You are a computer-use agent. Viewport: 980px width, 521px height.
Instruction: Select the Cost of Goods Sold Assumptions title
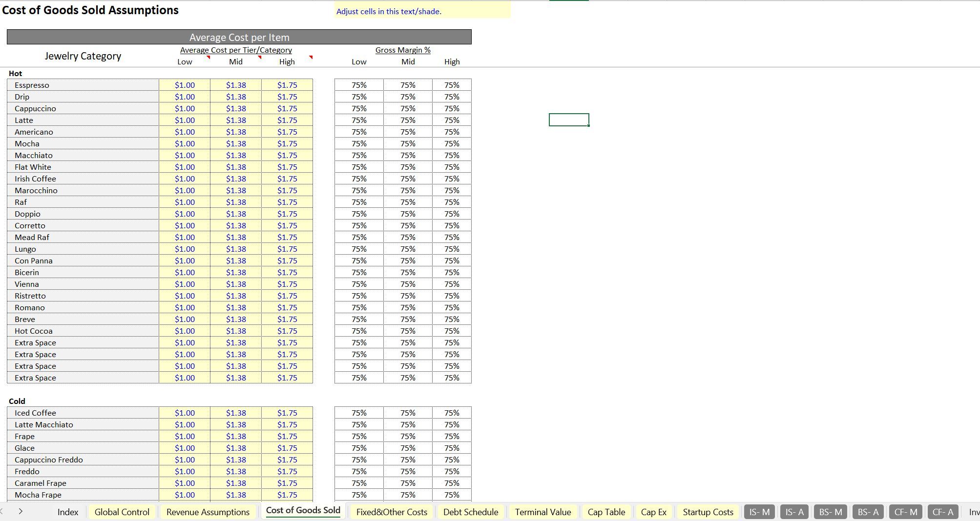(90, 10)
